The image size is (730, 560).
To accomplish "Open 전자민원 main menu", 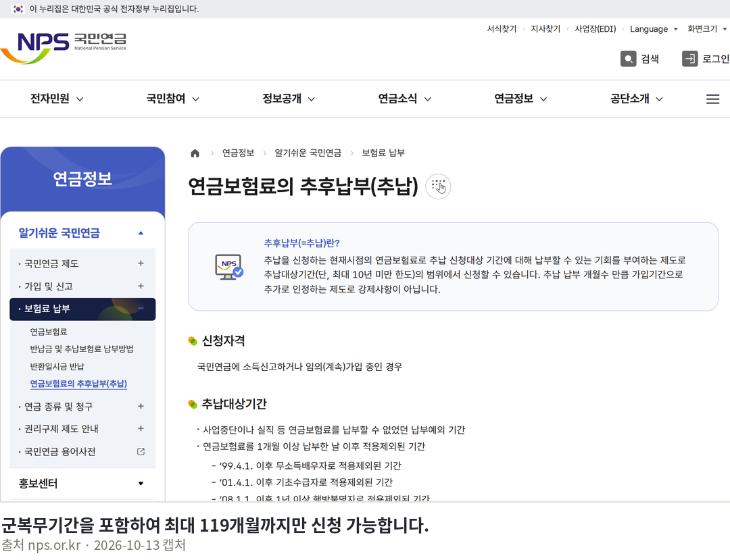I will click(57, 99).
